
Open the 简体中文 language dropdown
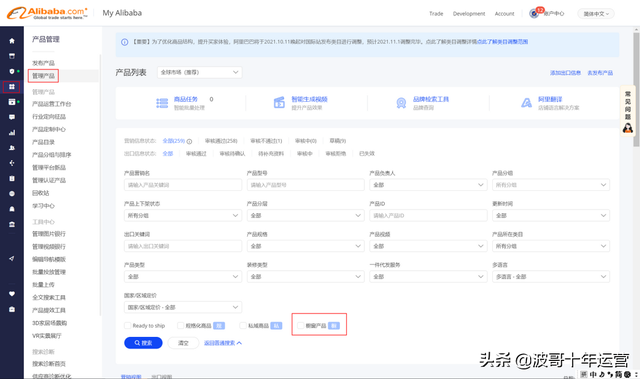pyautogui.click(x=596, y=14)
